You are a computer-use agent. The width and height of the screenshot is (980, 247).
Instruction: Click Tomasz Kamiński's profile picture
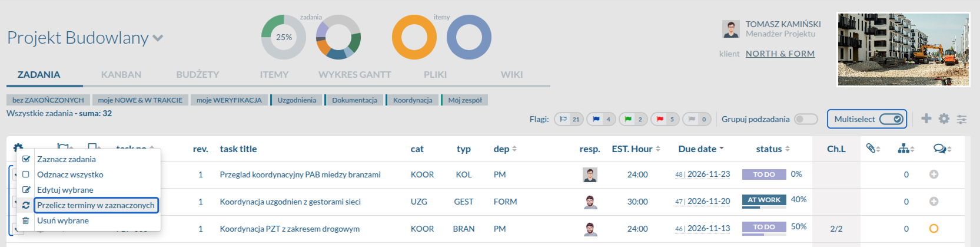pos(731,29)
